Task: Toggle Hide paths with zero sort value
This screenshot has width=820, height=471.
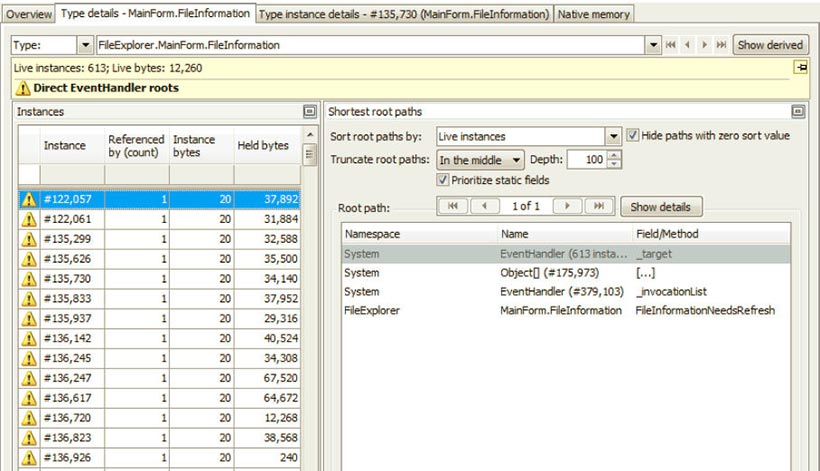Action: coord(632,135)
